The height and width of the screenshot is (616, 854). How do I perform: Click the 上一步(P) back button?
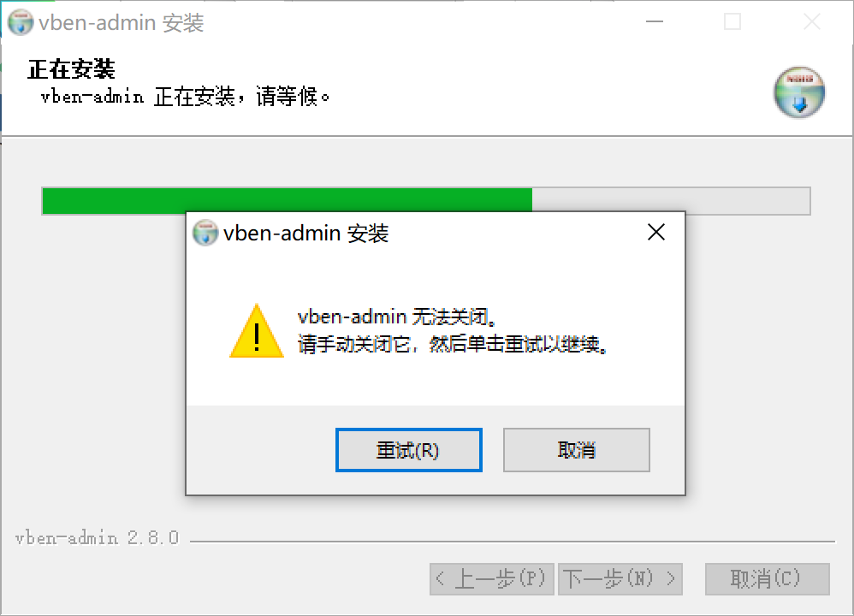(x=492, y=579)
